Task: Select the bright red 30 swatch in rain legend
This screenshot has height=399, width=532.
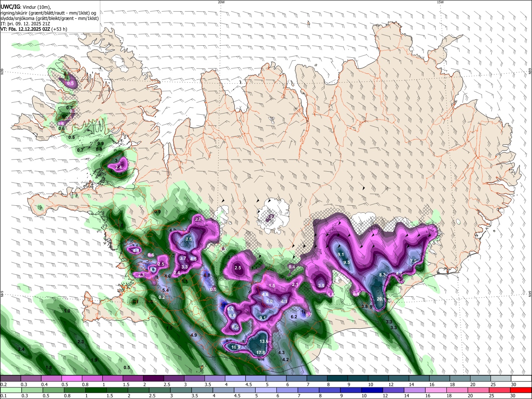Action: click(x=521, y=390)
